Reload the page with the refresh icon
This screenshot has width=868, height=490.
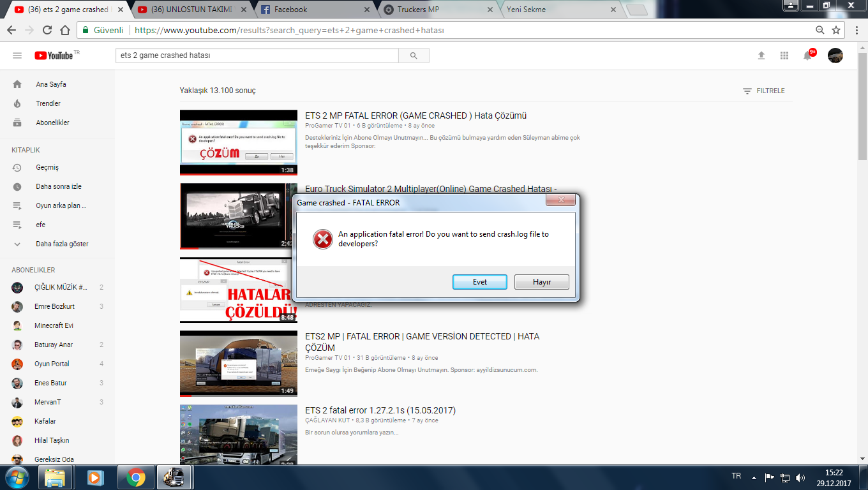pyautogui.click(x=47, y=30)
